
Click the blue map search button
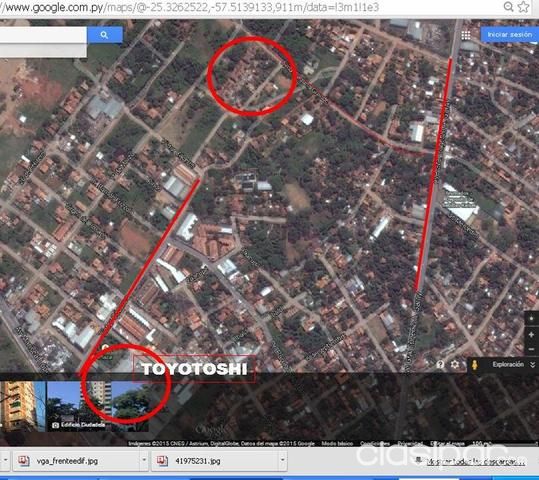pyautogui.click(x=105, y=35)
